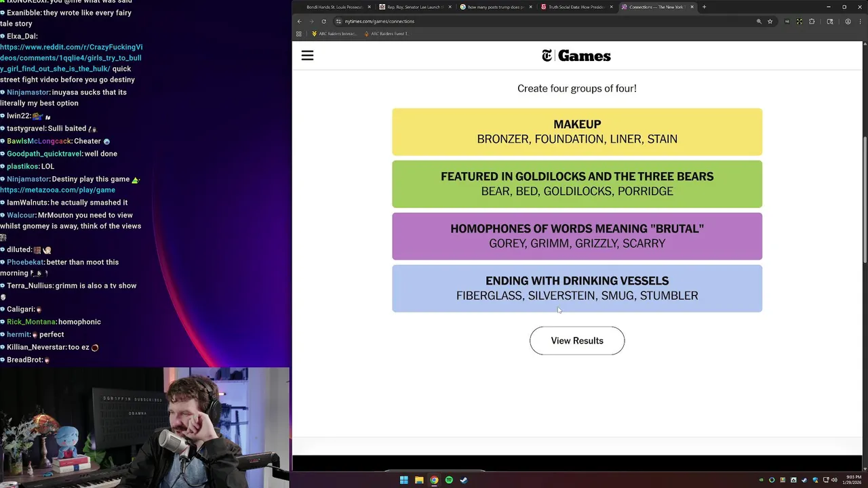Open Spotify from the taskbar
The height and width of the screenshot is (488, 868).
pos(449,480)
